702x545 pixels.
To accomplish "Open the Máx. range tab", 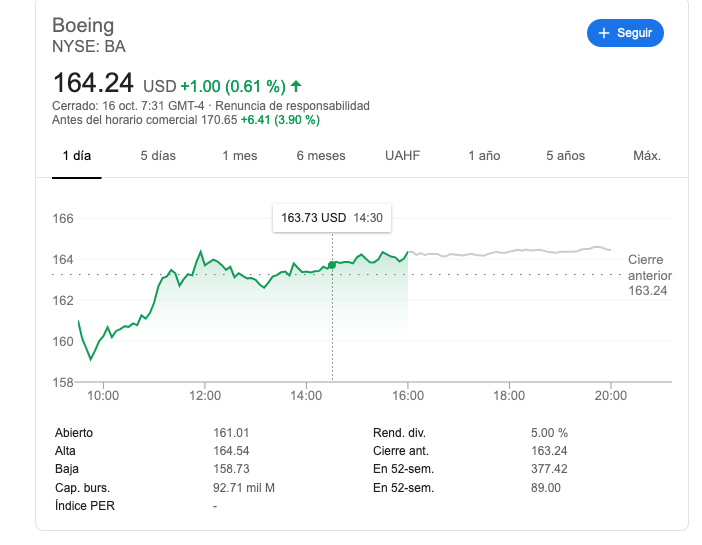I will pyautogui.click(x=647, y=155).
